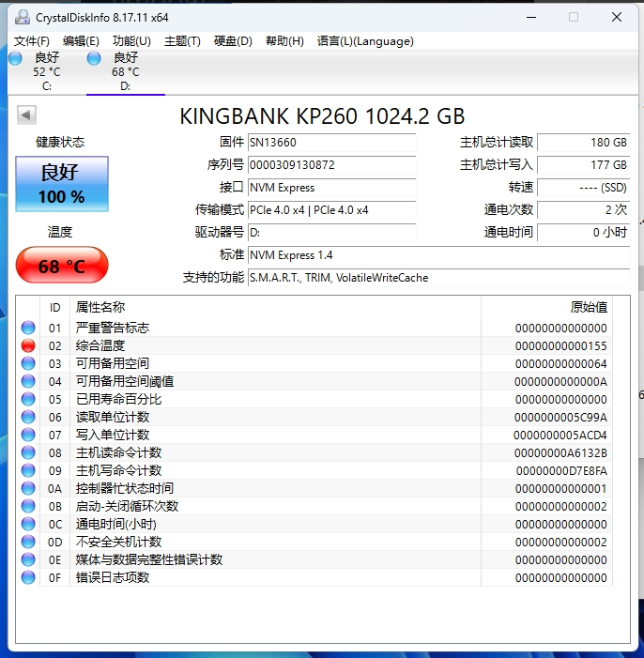This screenshot has height=658, width=644.
Task: Open the 帮助(H) menu
Action: (284, 41)
